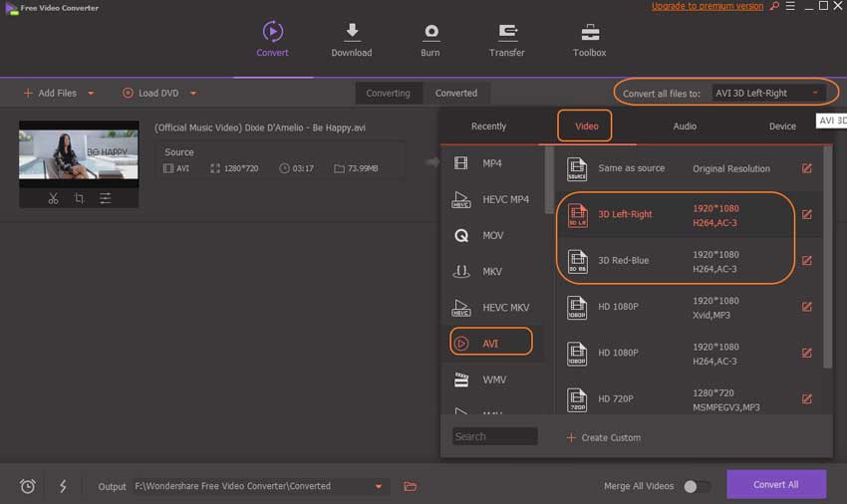
Task: Open the hamburger menu icon
Action: (790, 6)
